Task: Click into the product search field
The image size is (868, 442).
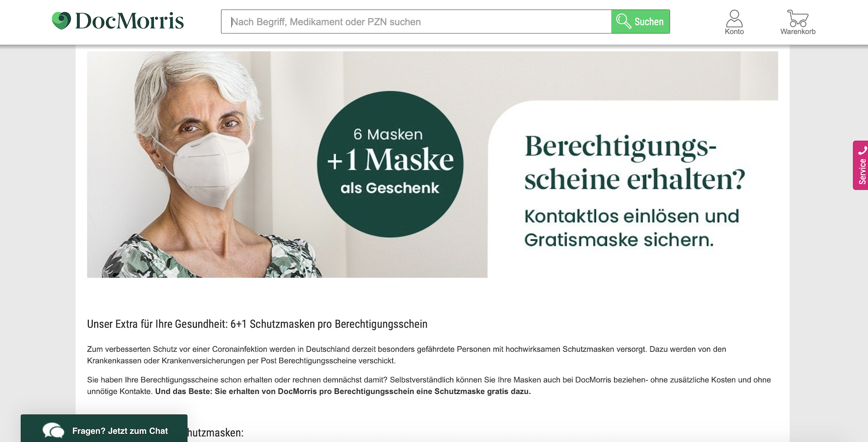Action: coord(416,22)
